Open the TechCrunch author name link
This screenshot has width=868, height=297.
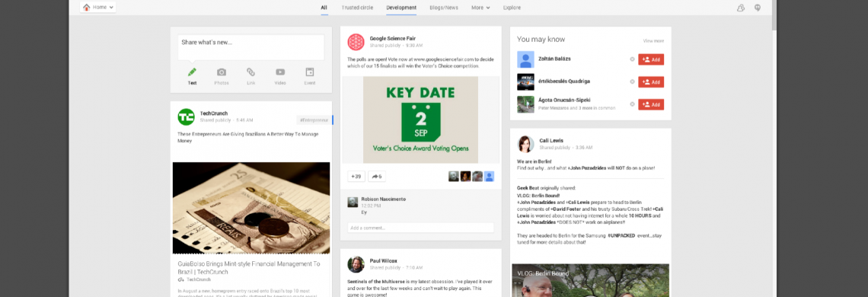click(214, 113)
